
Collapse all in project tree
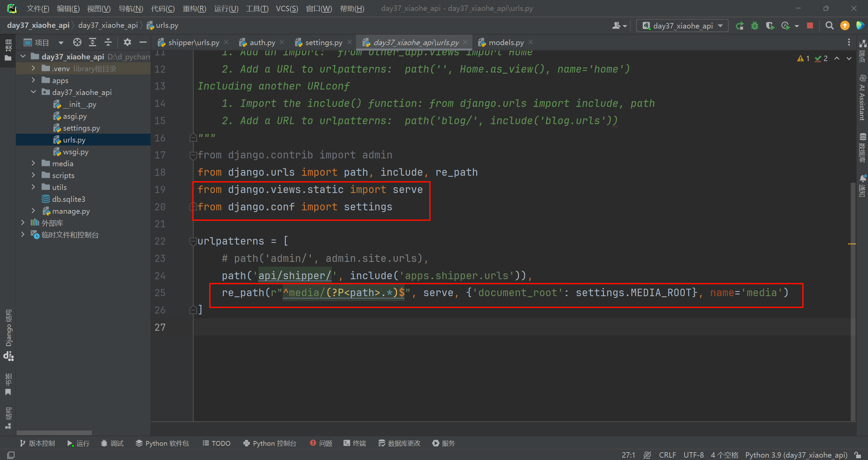click(x=108, y=42)
